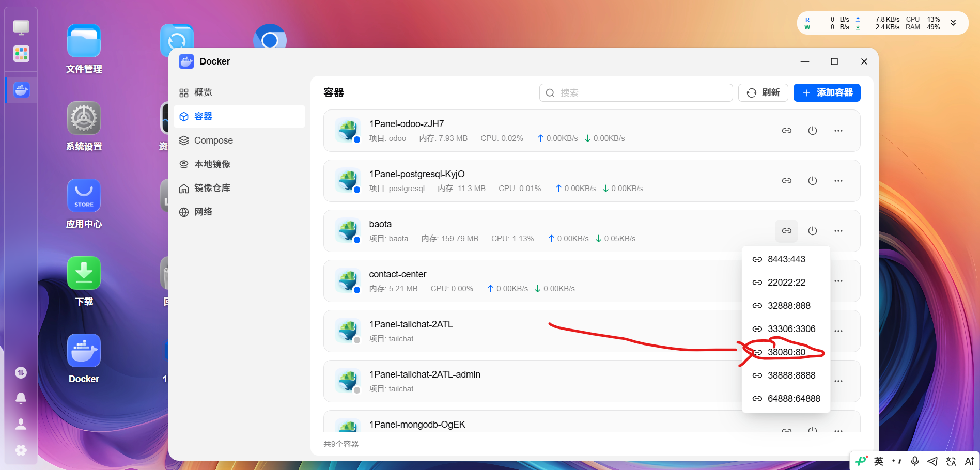Click the container name 1Panel-mongodb-OgEK
This screenshot has width=980, height=470.
point(417,425)
